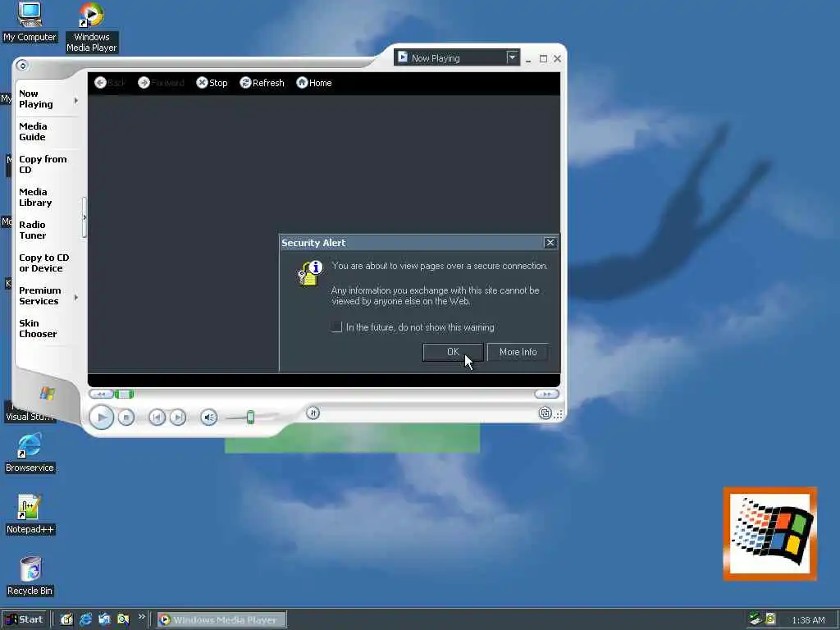The height and width of the screenshot is (630, 840).
Task: Expand the Quick Launch overflow chevron
Action: [x=141, y=617]
